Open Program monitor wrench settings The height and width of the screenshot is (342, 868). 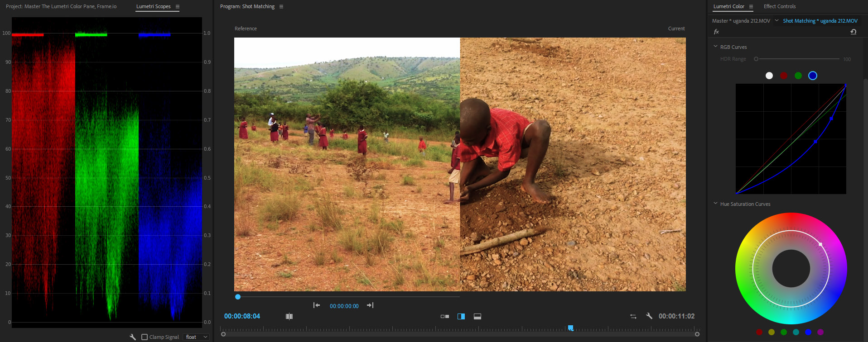[x=649, y=316]
